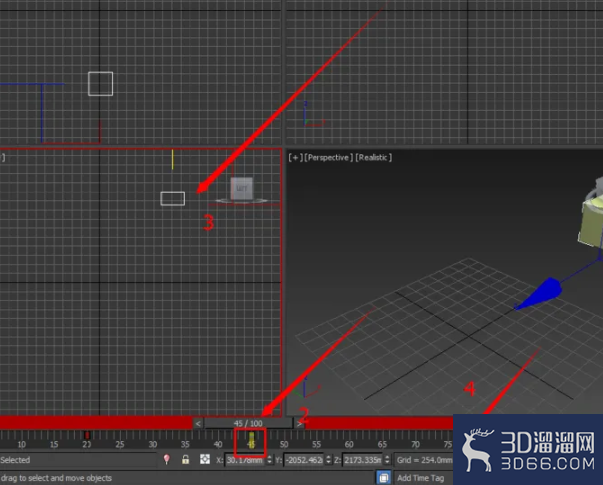
Task: Click the Y coordinate field showing -2052.462
Action: pyautogui.click(x=304, y=460)
